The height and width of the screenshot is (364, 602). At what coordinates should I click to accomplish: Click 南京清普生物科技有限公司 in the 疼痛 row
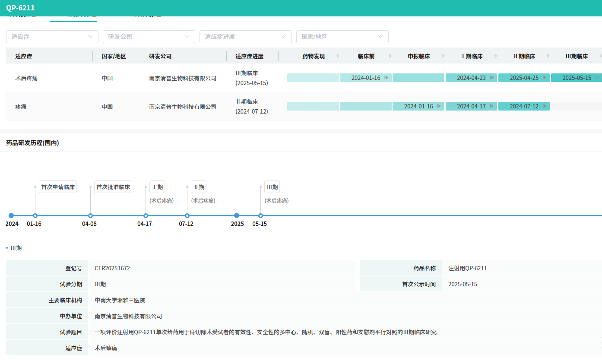pyautogui.click(x=183, y=107)
